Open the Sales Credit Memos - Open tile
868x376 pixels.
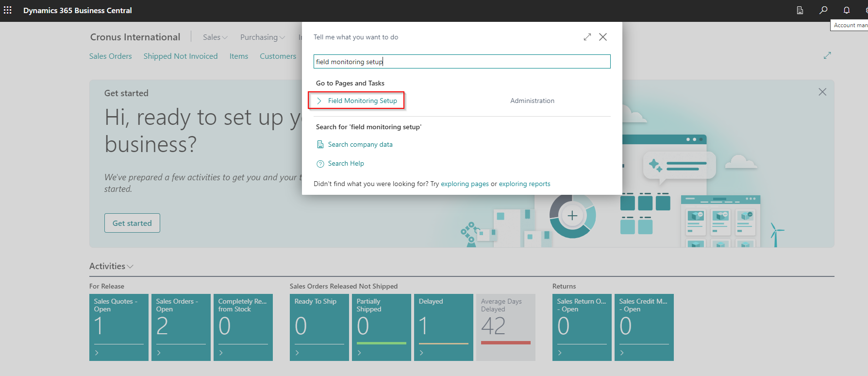coord(644,327)
